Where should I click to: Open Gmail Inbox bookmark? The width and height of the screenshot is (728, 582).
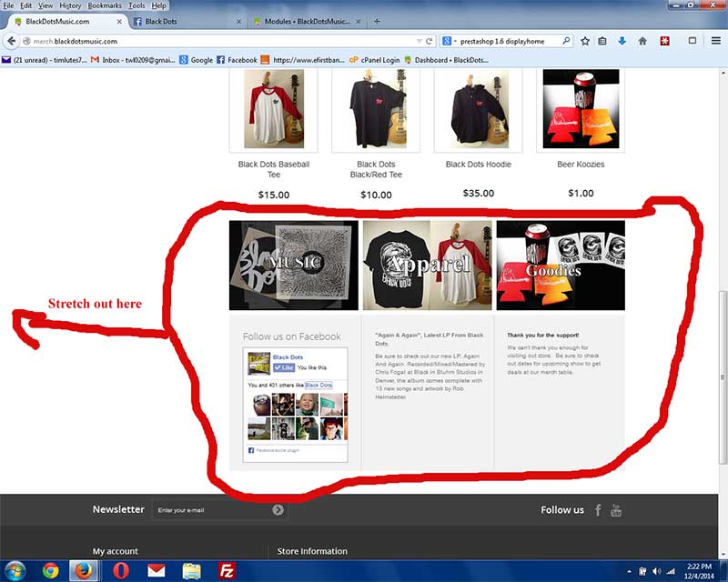click(x=133, y=60)
